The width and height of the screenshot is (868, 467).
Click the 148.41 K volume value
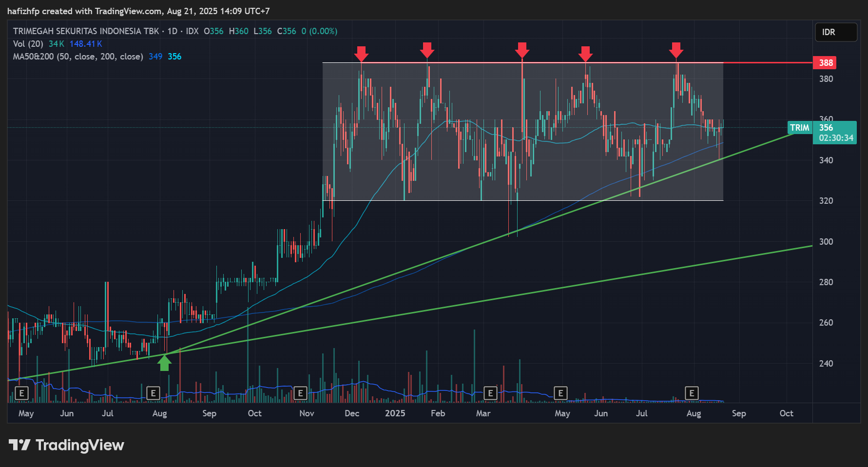click(x=86, y=44)
